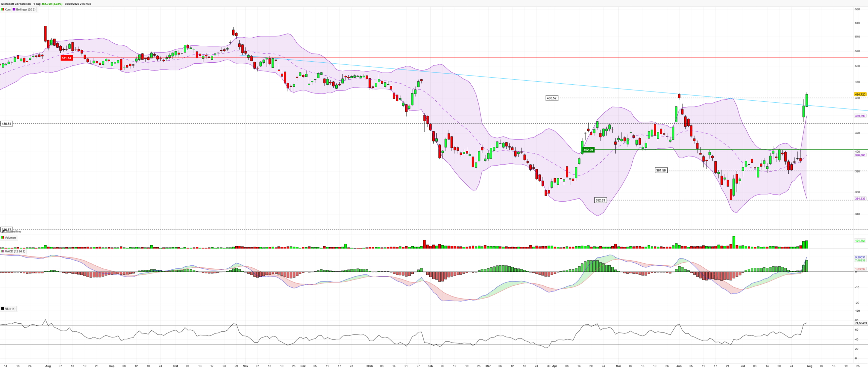This screenshot has width=868, height=368.
Task: Click the 121,7M volume value
Action: point(860,241)
